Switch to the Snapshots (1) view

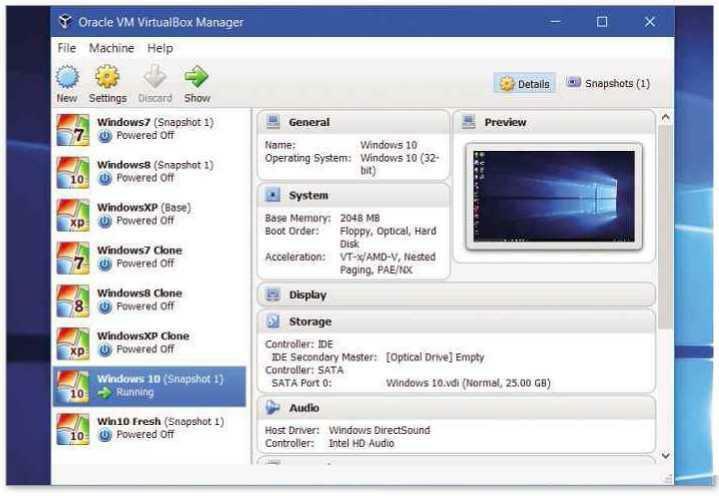[608, 83]
